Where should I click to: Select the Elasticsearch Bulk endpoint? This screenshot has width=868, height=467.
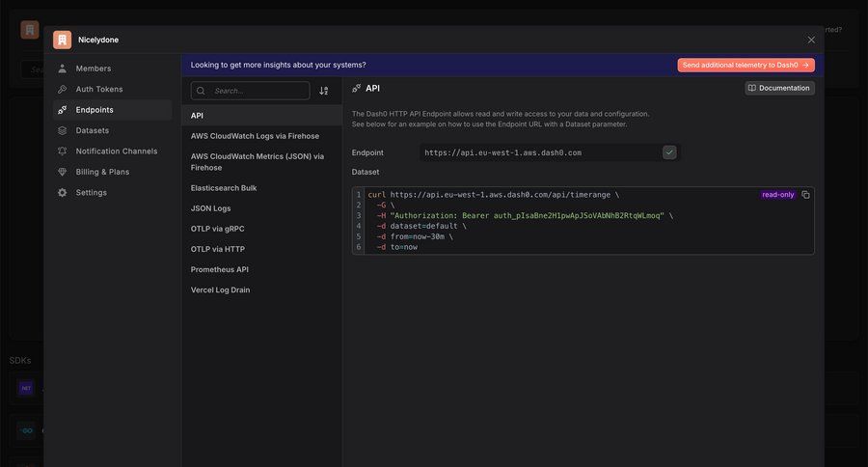224,188
